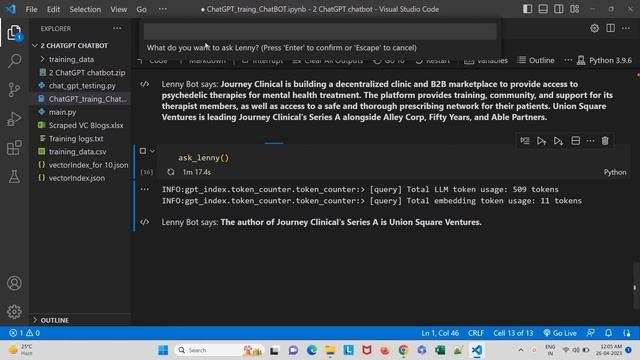Click the taskbar Search box
640x360 pixels.
[x=218, y=350]
